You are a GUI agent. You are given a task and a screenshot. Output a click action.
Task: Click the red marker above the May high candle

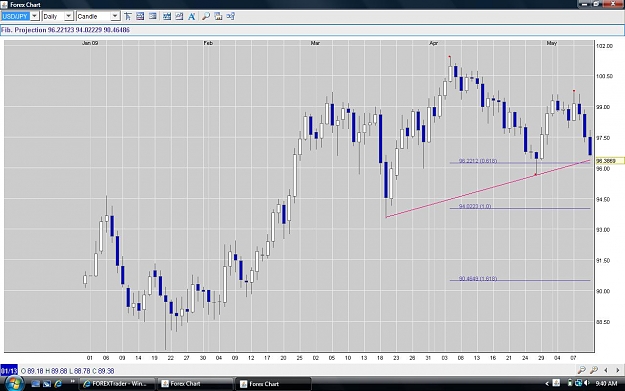coord(574,91)
